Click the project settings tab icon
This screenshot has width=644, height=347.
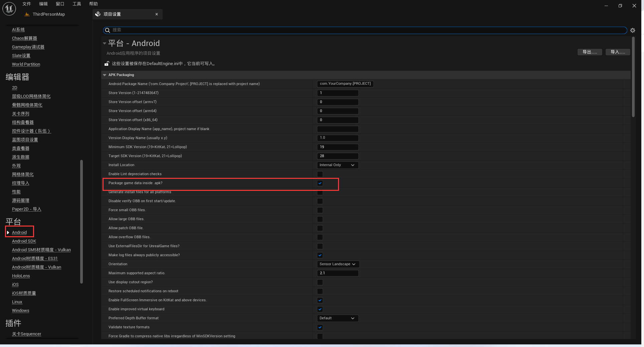[98, 14]
